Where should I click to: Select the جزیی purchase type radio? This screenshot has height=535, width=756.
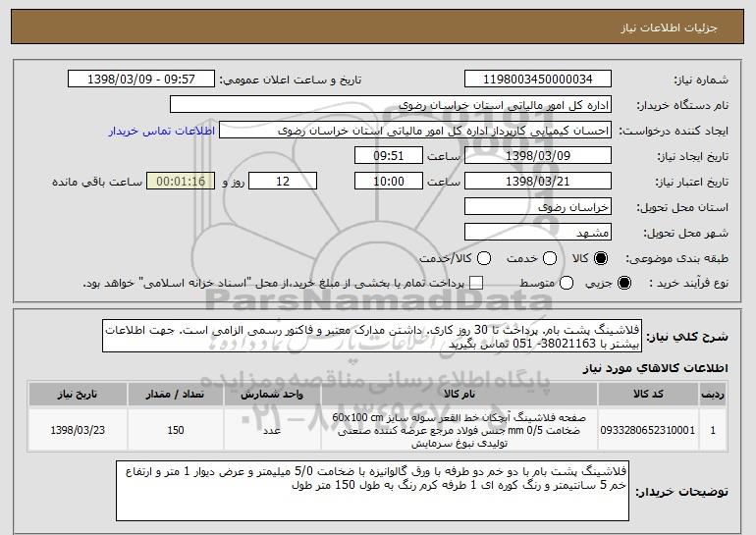point(623,283)
